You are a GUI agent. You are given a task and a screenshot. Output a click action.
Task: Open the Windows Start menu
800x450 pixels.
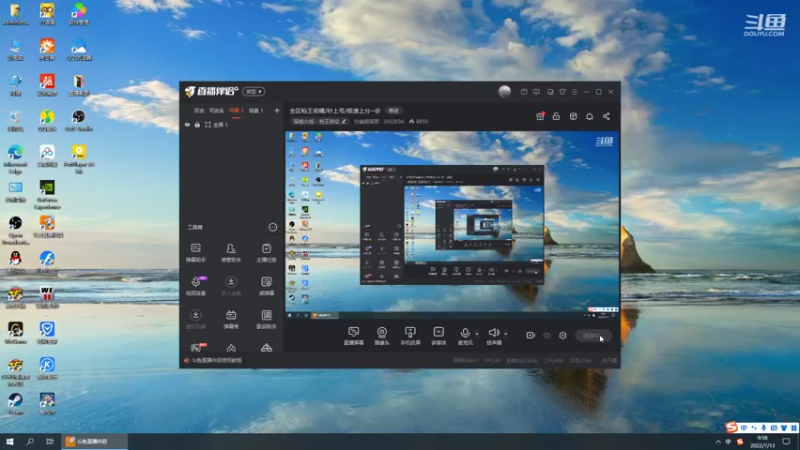10,441
